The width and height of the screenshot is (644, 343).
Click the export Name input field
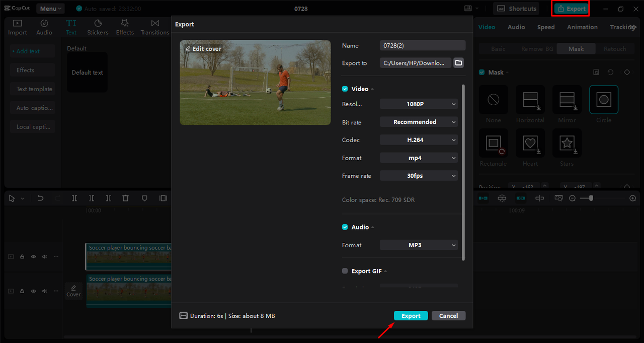423,45
